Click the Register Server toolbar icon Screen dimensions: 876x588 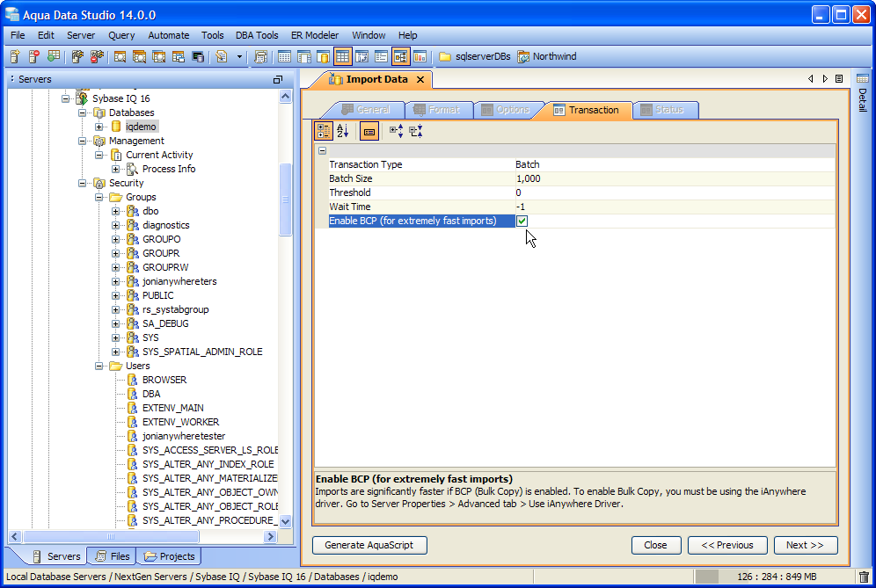pyautogui.click(x=15, y=56)
